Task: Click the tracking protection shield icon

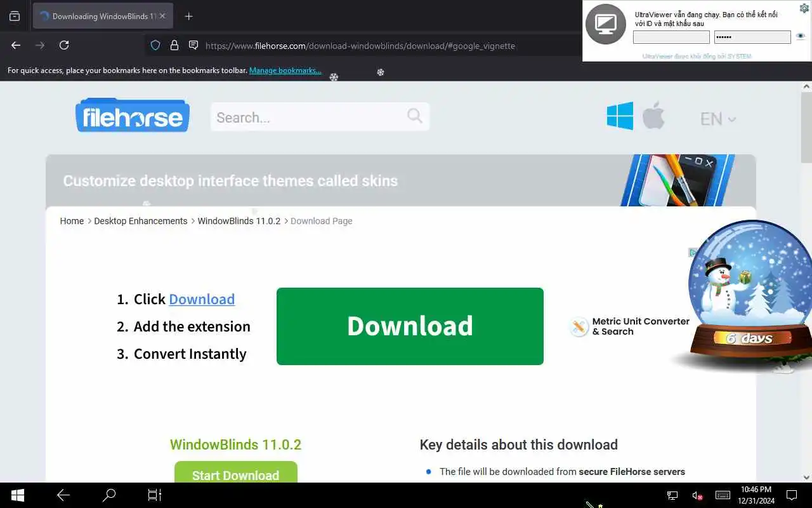Action: (155, 45)
